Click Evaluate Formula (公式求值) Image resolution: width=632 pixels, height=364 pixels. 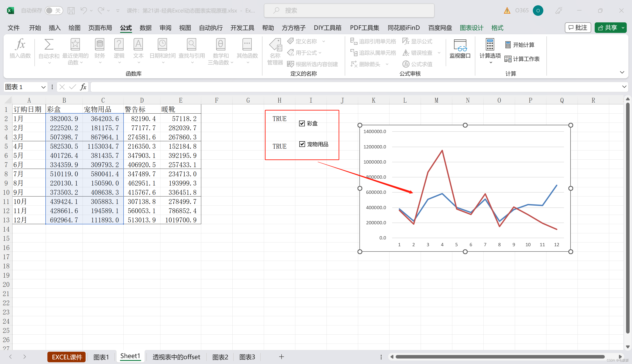click(417, 64)
